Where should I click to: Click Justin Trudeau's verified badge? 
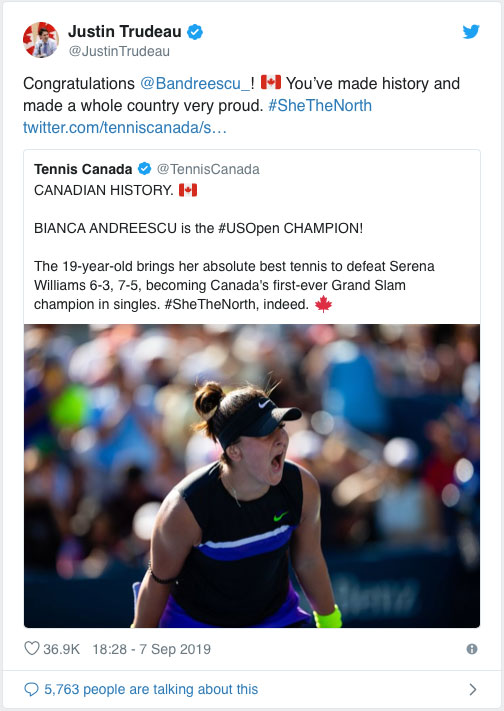(x=195, y=32)
